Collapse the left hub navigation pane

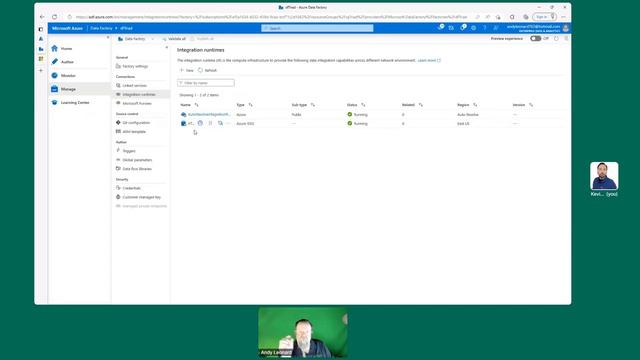(x=108, y=37)
